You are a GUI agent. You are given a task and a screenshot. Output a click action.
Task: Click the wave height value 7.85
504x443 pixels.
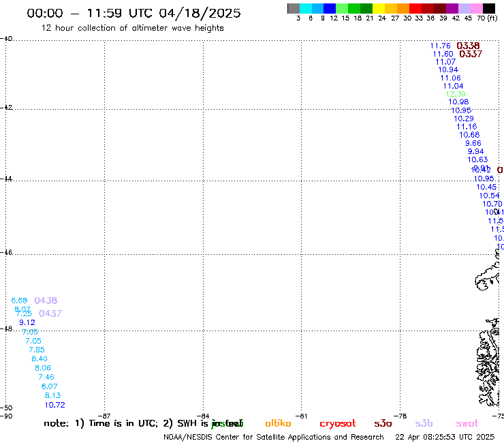(x=37, y=350)
